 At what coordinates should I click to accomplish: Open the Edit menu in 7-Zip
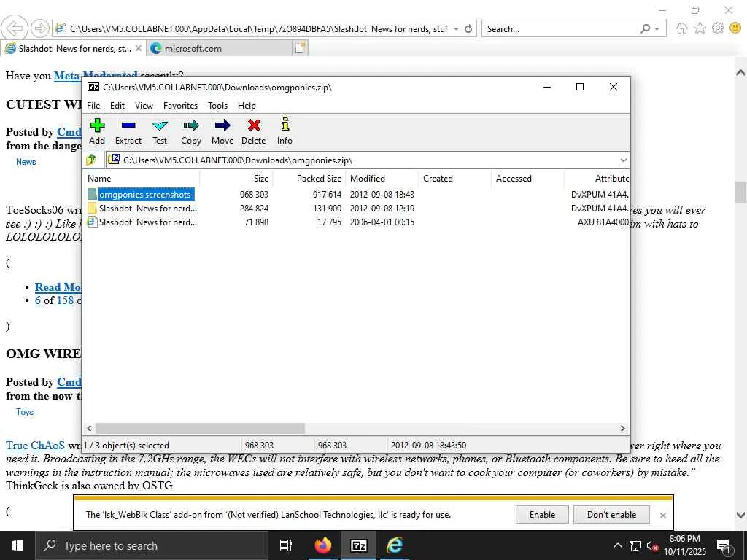coord(117,106)
